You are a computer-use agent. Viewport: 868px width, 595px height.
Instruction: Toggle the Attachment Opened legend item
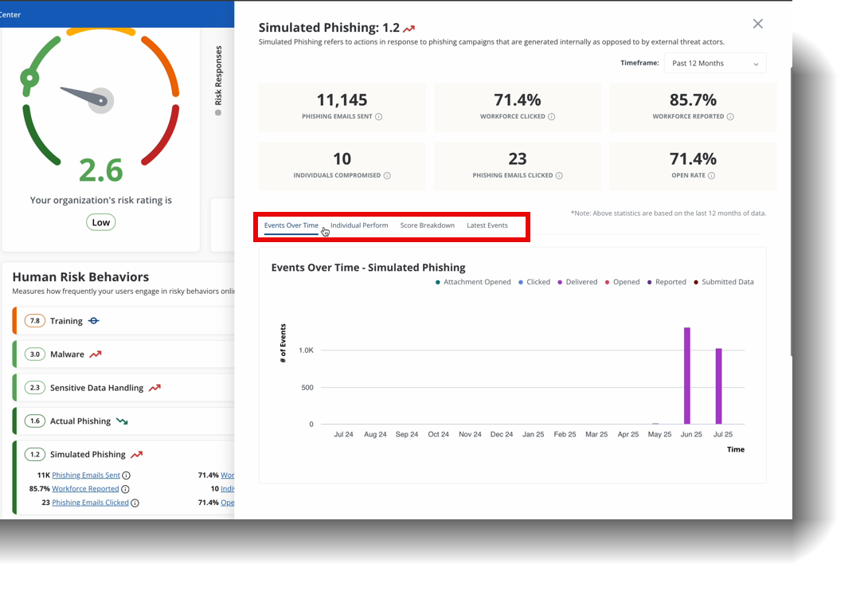473,282
